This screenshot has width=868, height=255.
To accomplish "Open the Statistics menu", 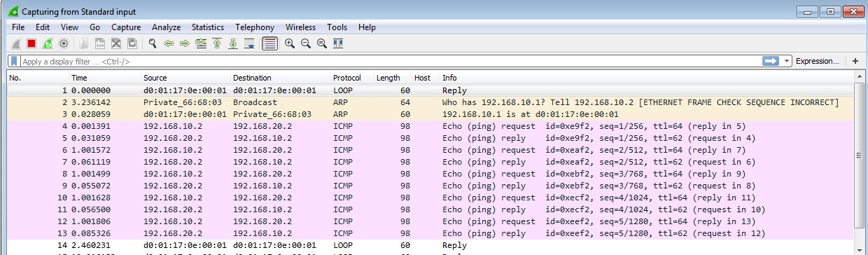I will click(x=208, y=27).
